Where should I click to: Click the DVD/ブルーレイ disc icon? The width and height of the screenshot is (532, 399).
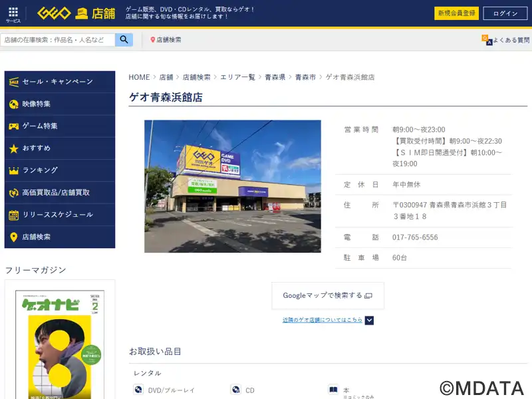[138, 389]
